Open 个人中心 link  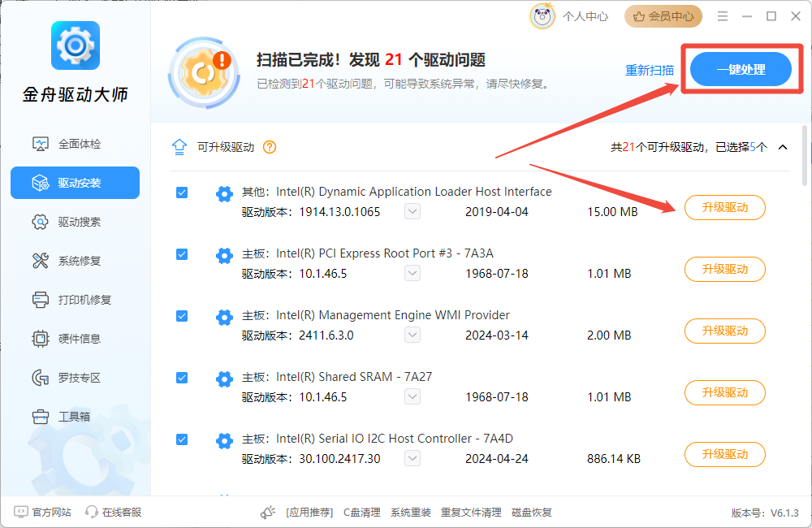tap(585, 16)
